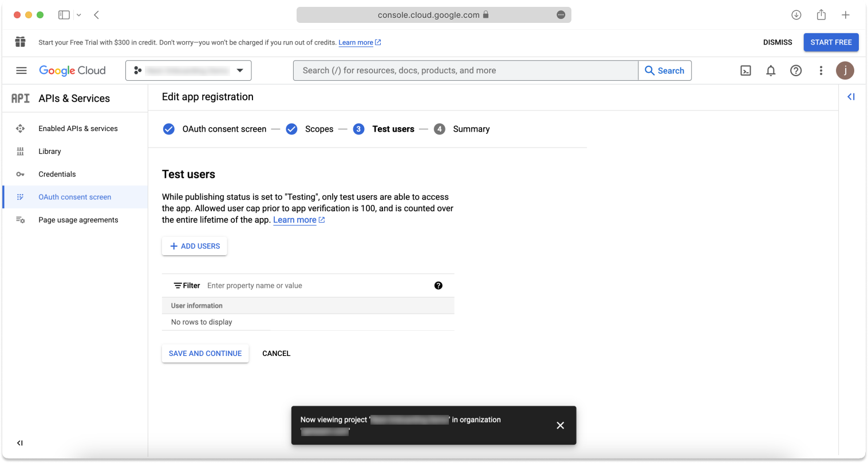Click the ADD USERS button
The image size is (868, 463).
(x=194, y=246)
